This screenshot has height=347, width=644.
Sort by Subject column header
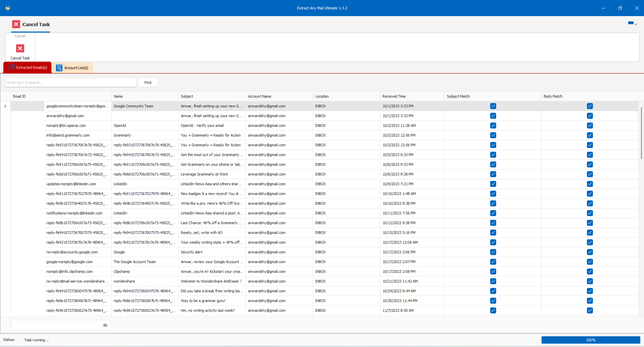coord(212,96)
